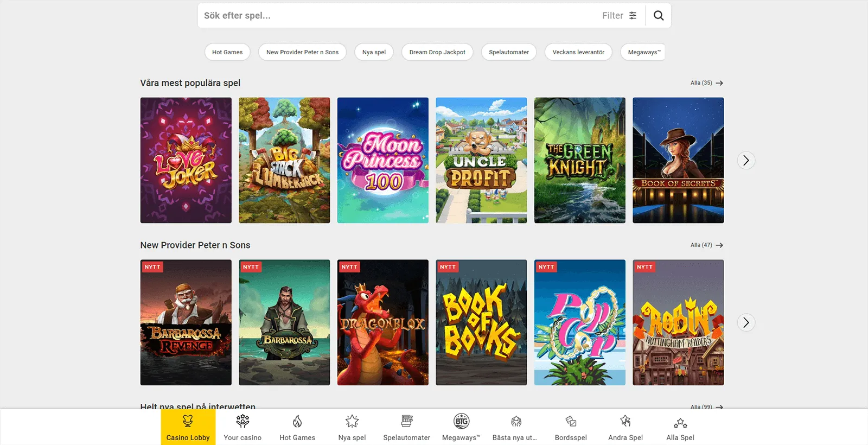
Task: Open Bordsspel cards icon
Action: [x=571, y=421]
